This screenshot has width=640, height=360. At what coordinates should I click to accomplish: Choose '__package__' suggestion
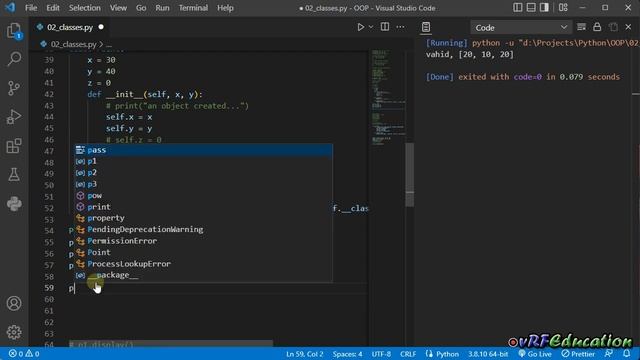coord(203,275)
